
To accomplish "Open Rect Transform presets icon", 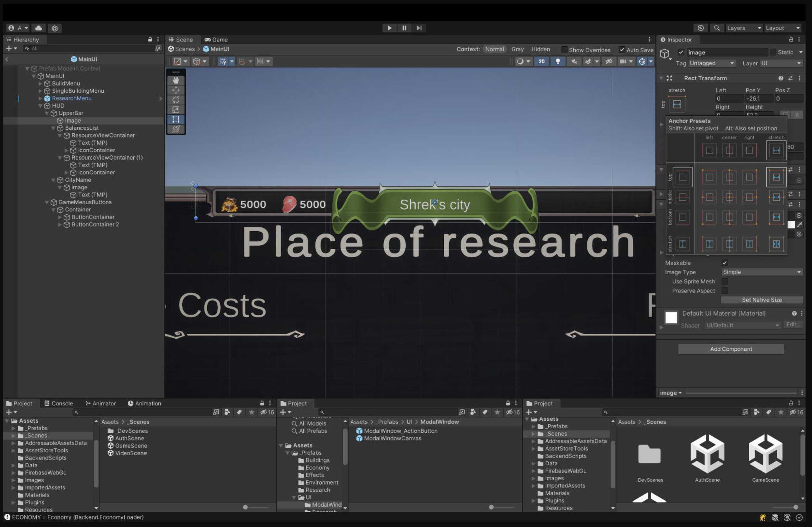I will coord(790,79).
